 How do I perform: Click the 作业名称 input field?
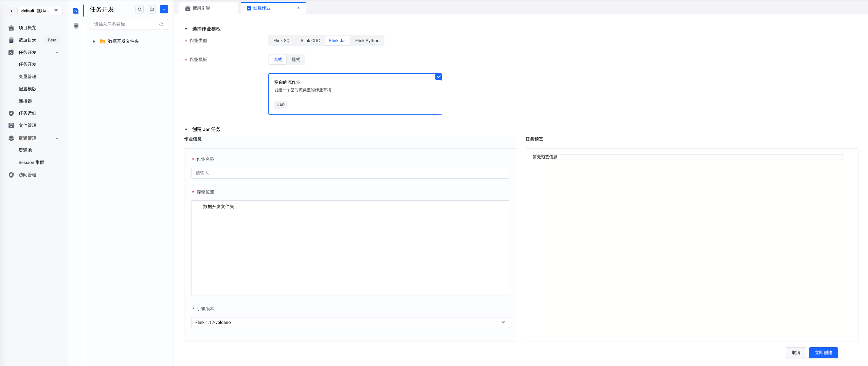[350, 173]
